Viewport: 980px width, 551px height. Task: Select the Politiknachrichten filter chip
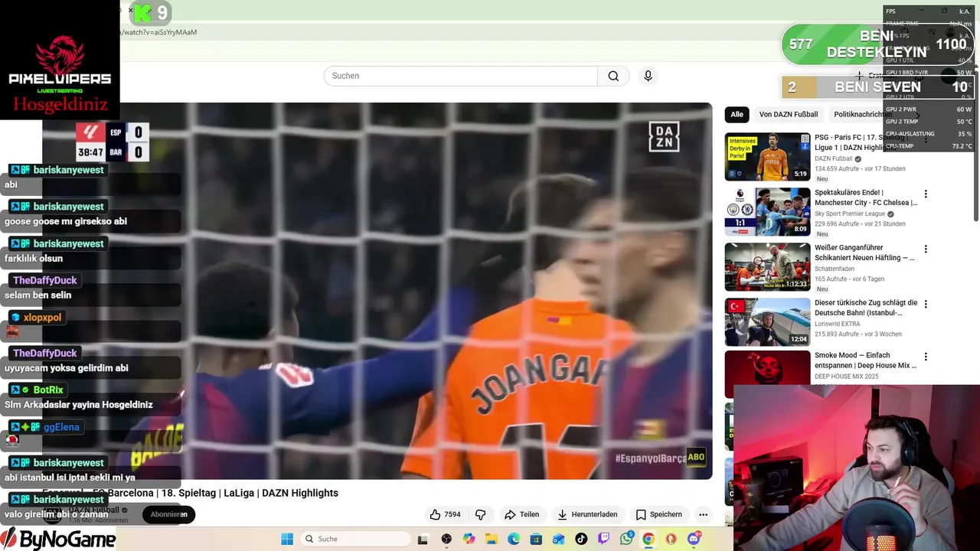pos(862,114)
